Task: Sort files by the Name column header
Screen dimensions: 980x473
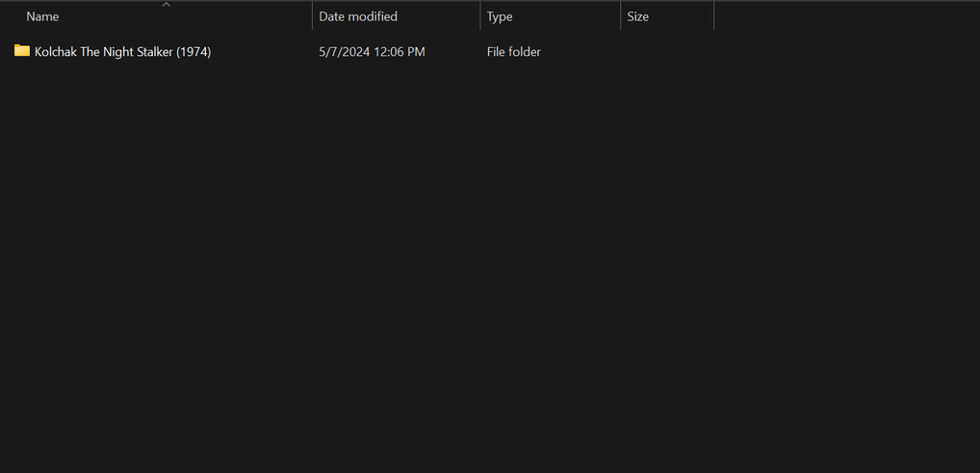Action: pyautogui.click(x=42, y=16)
